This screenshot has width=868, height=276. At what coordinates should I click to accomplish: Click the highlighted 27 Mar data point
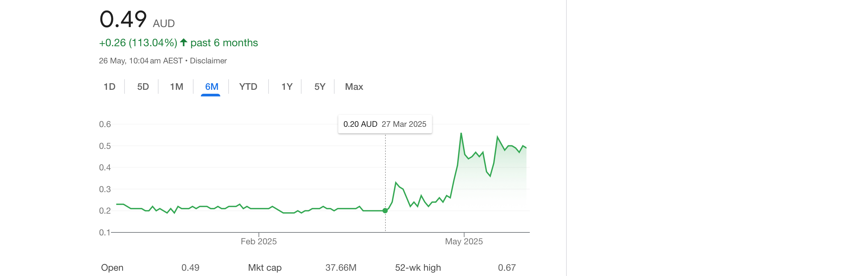(x=385, y=211)
